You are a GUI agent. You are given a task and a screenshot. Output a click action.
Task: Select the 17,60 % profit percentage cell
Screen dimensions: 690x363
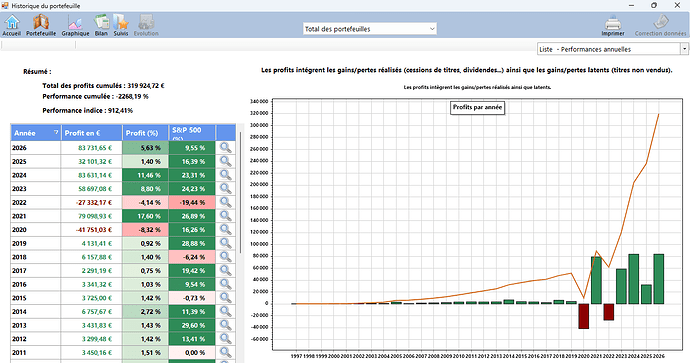click(x=145, y=216)
